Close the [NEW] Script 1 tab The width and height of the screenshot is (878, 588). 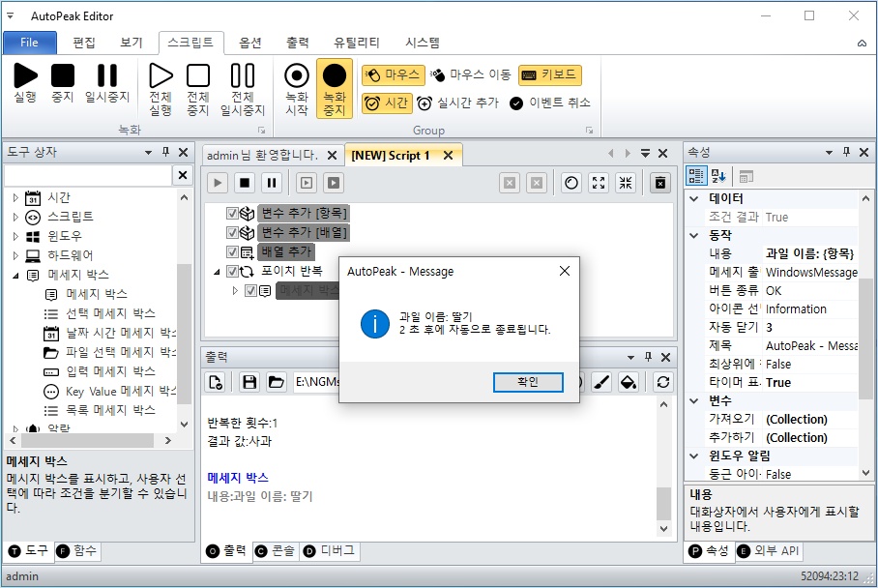pos(448,156)
